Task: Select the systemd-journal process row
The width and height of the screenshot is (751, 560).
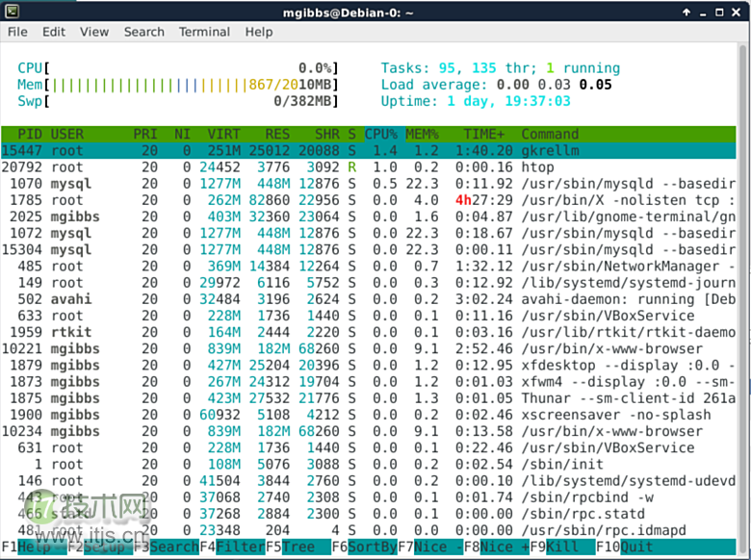Action: click(369, 283)
